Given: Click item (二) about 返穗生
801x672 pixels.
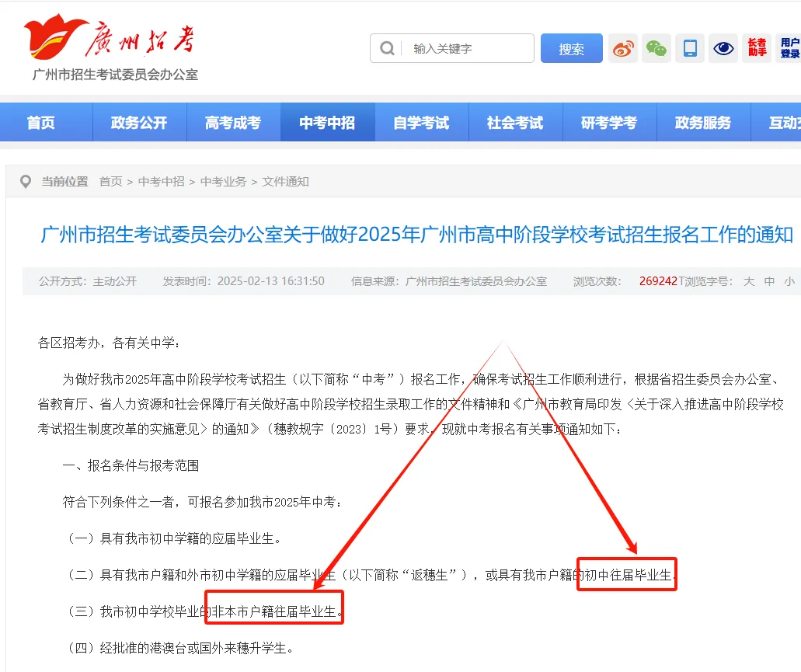Looking at the screenshot, I should [x=371, y=576].
